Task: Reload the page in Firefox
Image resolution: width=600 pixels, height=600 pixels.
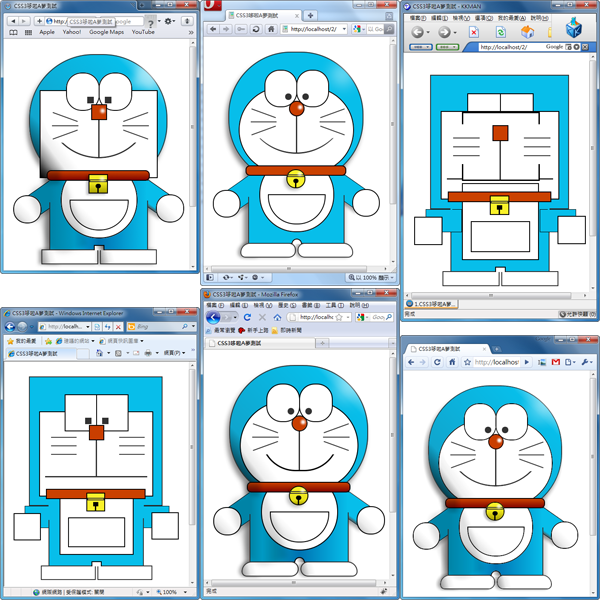Action: click(247, 317)
